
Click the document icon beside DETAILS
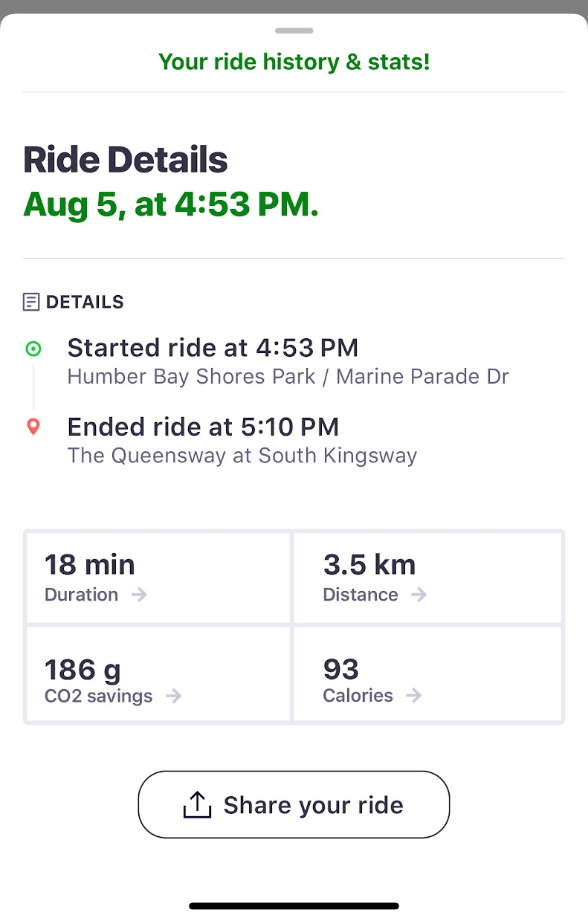(31, 302)
